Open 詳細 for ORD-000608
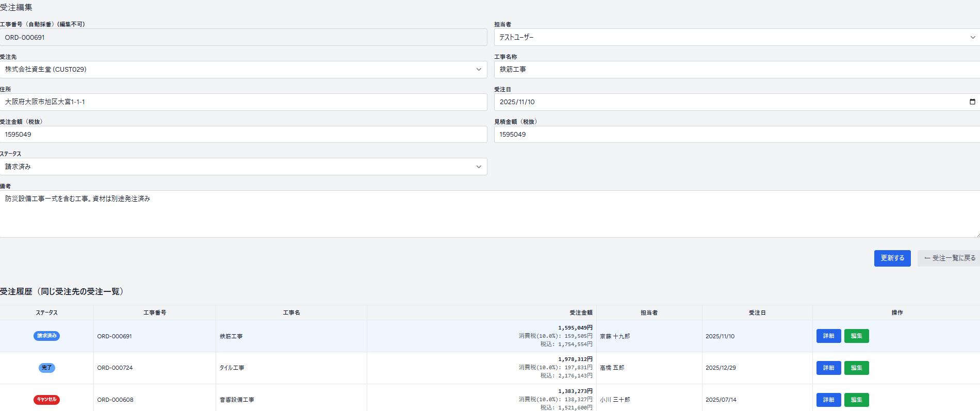This screenshot has width=980, height=411. tap(829, 400)
